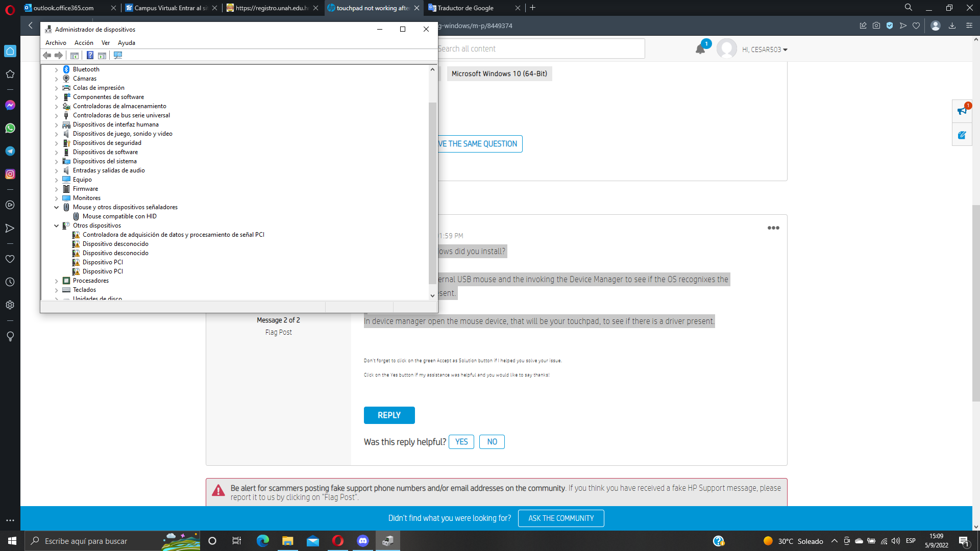980x551 pixels.
Task: Open the Acción menu
Action: [84, 43]
